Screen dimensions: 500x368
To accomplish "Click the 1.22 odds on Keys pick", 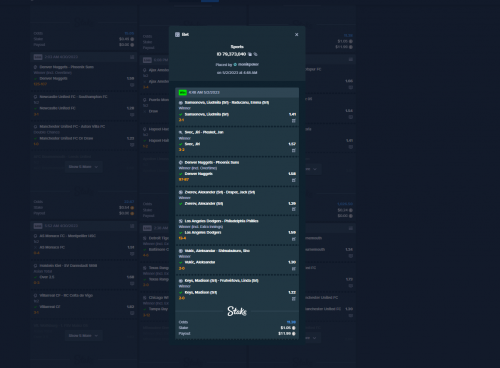I will point(292,292).
